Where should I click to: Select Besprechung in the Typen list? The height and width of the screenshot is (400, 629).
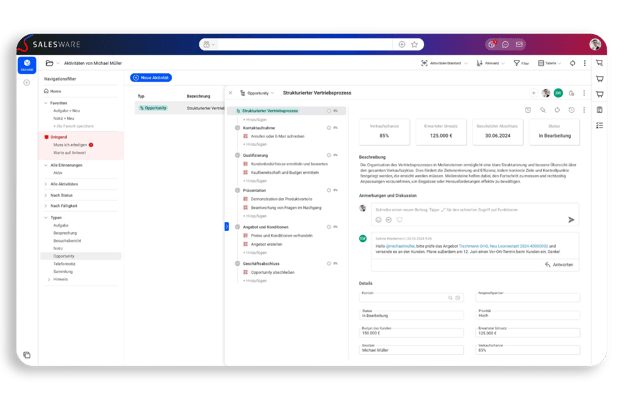pos(65,233)
